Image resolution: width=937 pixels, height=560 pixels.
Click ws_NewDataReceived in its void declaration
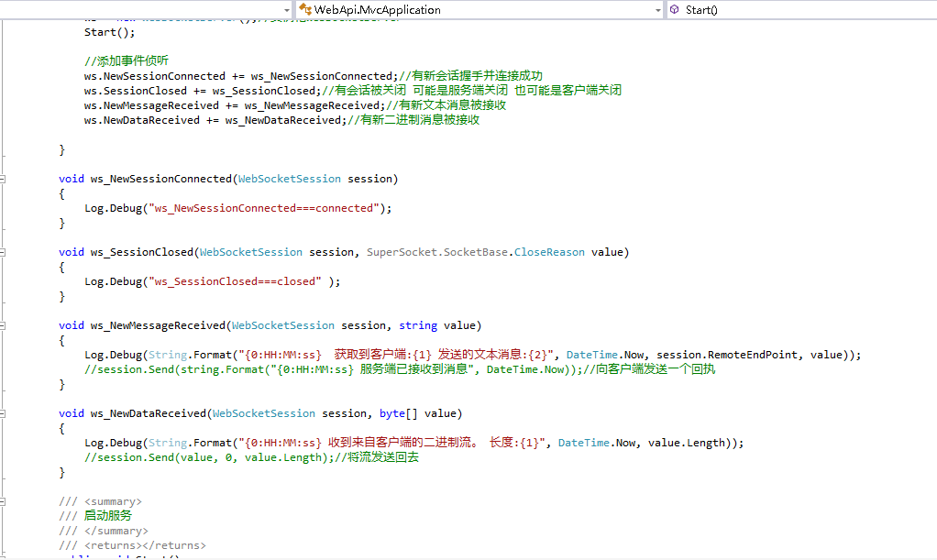(x=149, y=413)
